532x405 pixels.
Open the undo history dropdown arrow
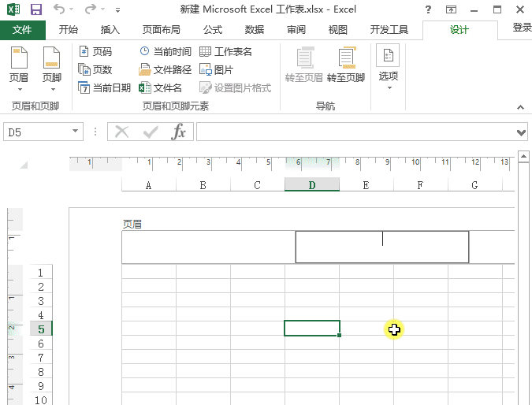71,9
